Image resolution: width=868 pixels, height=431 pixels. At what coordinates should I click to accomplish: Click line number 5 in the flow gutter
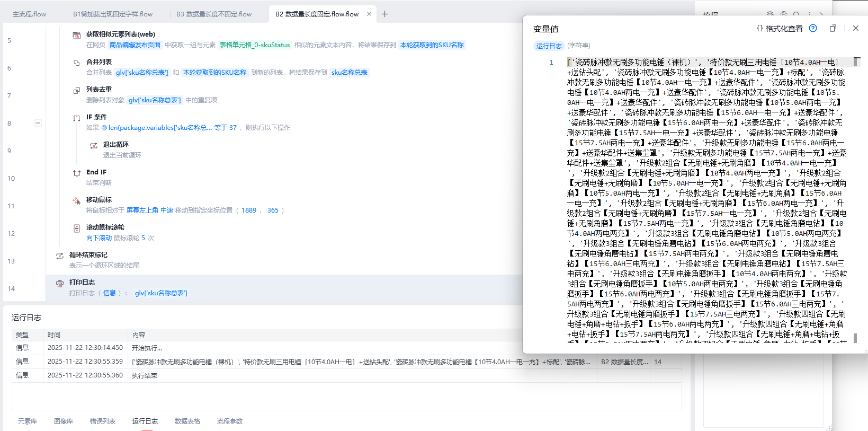point(9,41)
